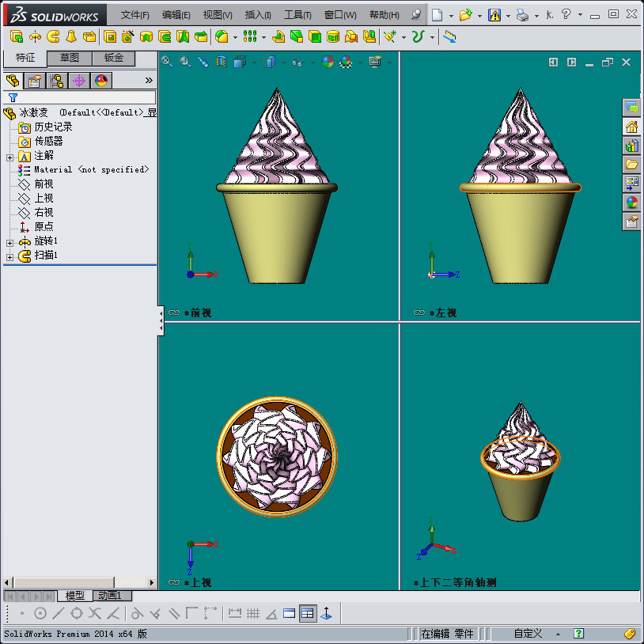Open the DisplayManager tab icon
The width and height of the screenshot is (644, 644).
[x=101, y=81]
